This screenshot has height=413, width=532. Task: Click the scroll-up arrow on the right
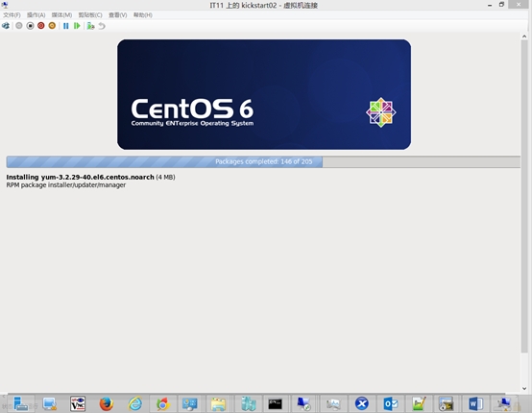pyautogui.click(x=524, y=36)
